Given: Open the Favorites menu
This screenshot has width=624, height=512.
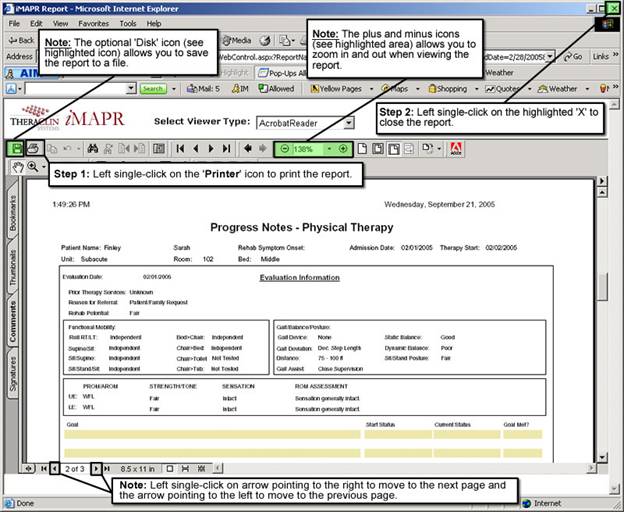Looking at the screenshot, I should (x=94, y=23).
